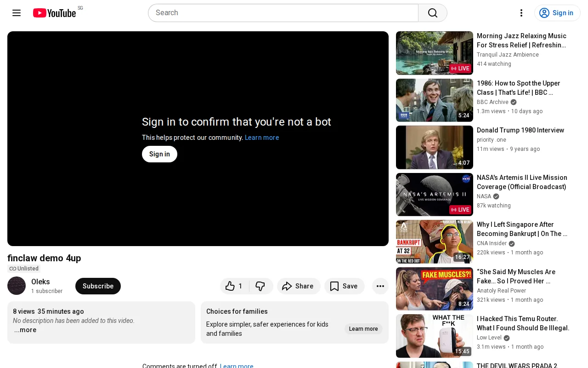Open the Oleks channel name link

click(40, 282)
